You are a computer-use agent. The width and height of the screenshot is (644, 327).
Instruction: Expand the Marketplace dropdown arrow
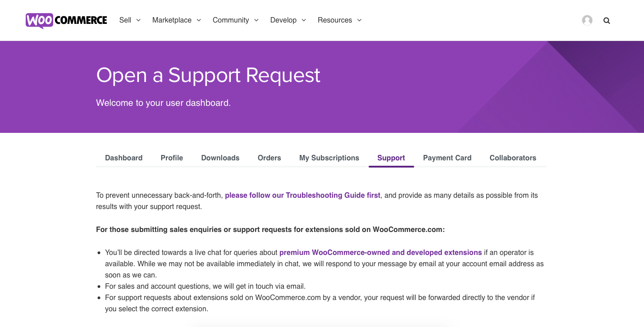199,20
